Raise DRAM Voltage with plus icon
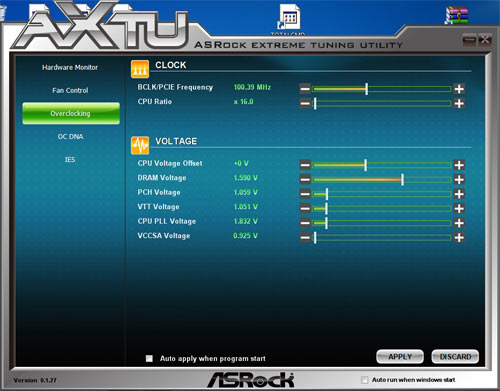Screen dimensions: 500x391 459,179
